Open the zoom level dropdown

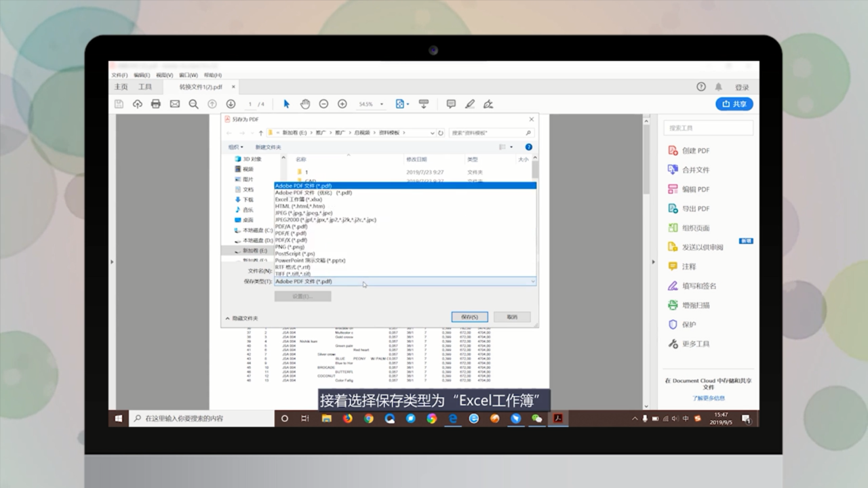pos(380,104)
